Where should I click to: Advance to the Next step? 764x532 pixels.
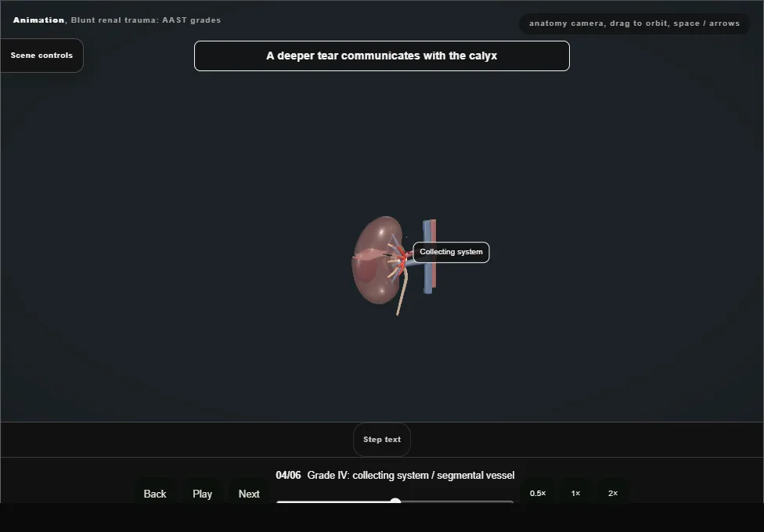[x=249, y=494]
